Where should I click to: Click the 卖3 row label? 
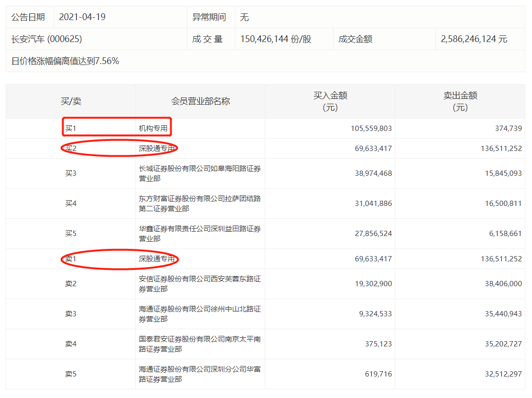coord(71,314)
